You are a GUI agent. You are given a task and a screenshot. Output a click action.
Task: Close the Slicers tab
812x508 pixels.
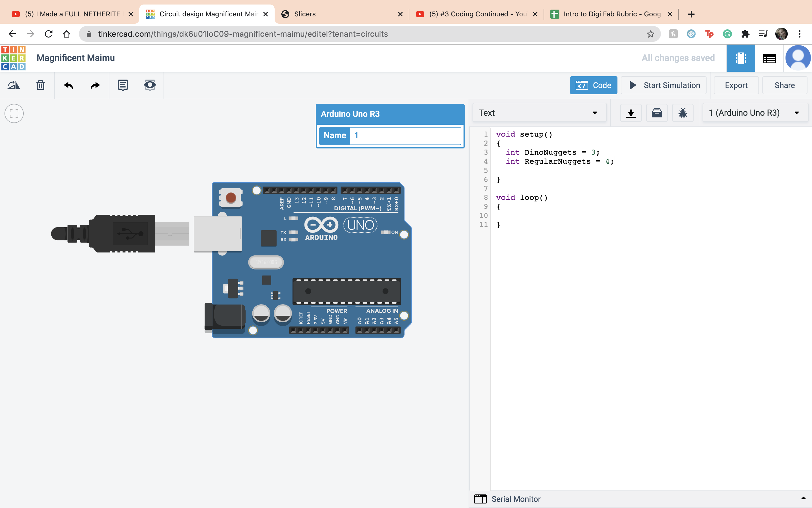(x=400, y=14)
